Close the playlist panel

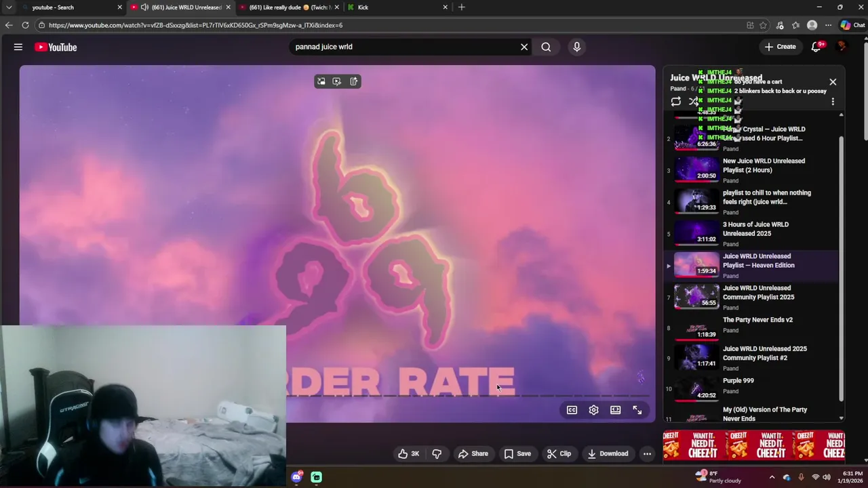pyautogui.click(x=833, y=82)
